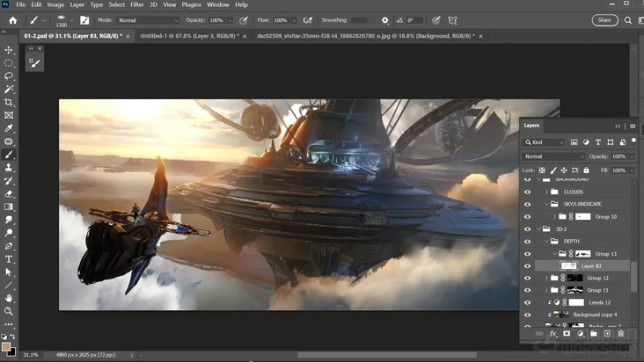Select the Lasso tool

click(x=9, y=76)
